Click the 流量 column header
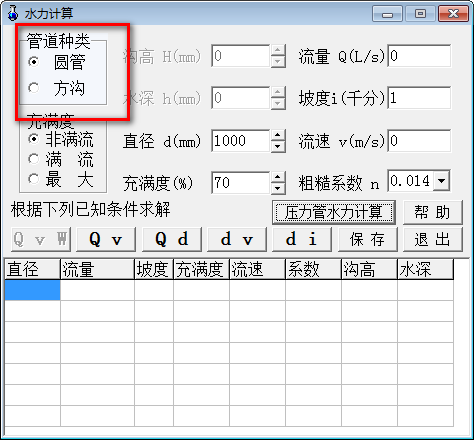Screen dimensions: 474x440 tap(98, 269)
